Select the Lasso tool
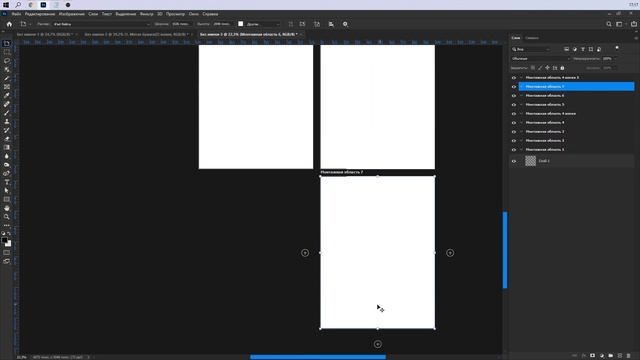Image resolution: width=640 pixels, height=360 pixels. point(7,61)
